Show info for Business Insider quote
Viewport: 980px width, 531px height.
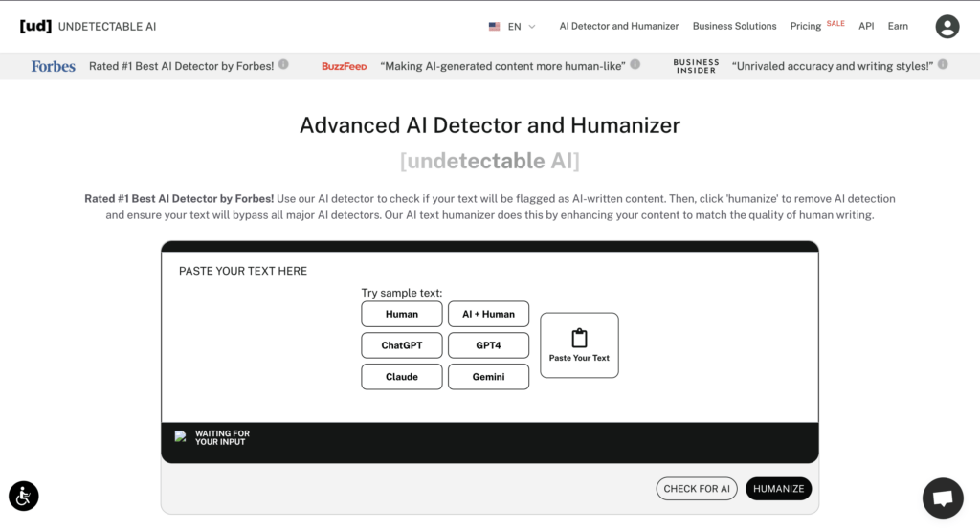[x=943, y=64]
